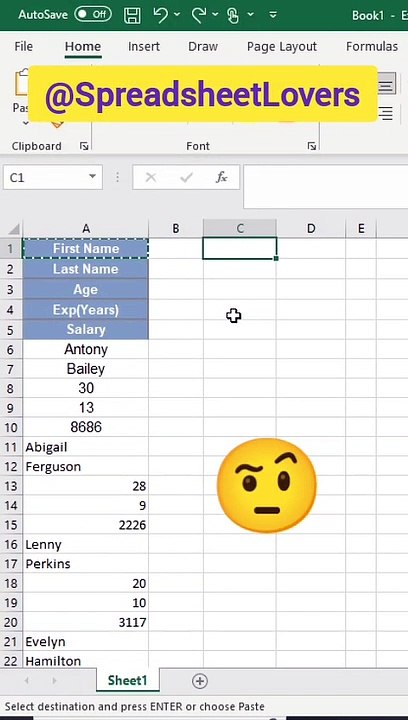Click the cell containing Ferguson

click(86, 467)
